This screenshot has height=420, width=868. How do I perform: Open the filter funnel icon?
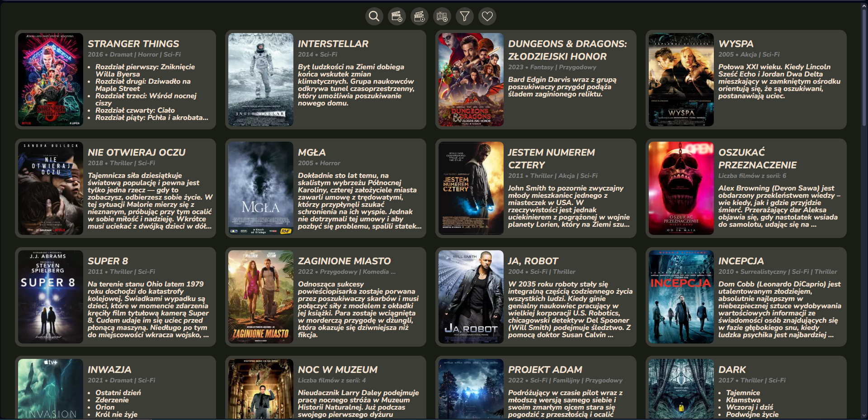tap(464, 16)
